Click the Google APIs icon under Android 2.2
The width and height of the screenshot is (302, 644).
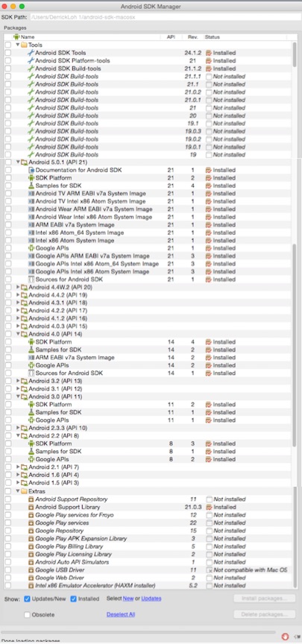point(31,459)
